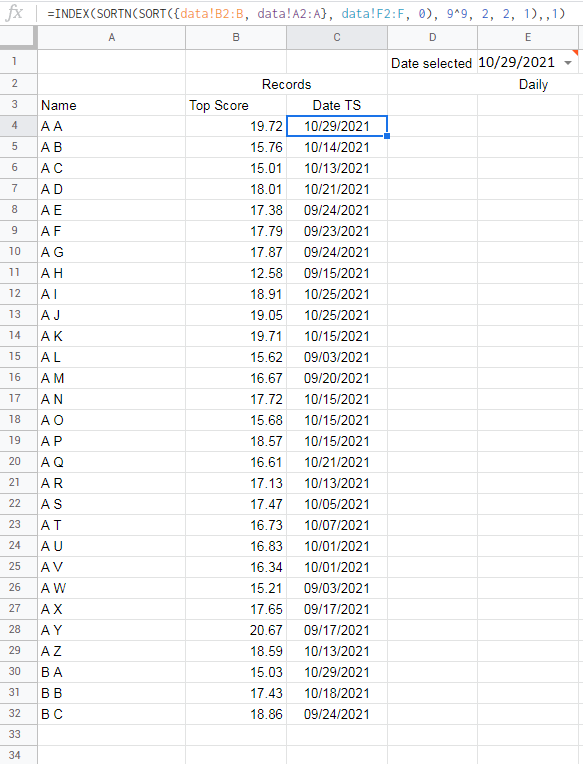Select the name cell 'A Q'
Screen dimensions: 583x764
pos(112,461)
